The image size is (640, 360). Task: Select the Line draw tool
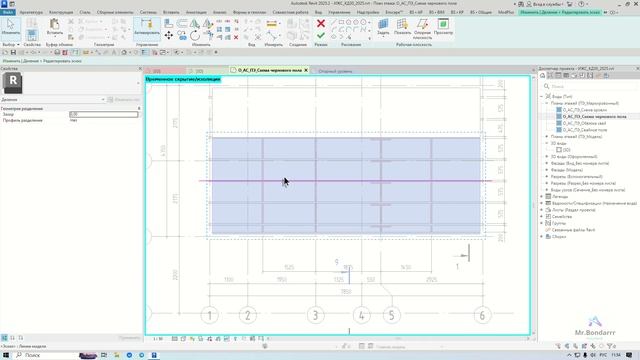point(334,22)
